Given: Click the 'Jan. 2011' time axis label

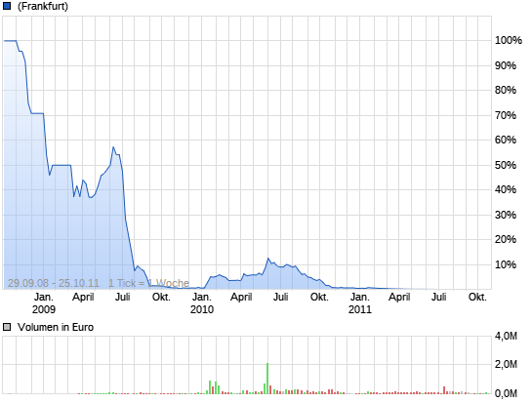Looking at the screenshot, I should tap(360, 303).
